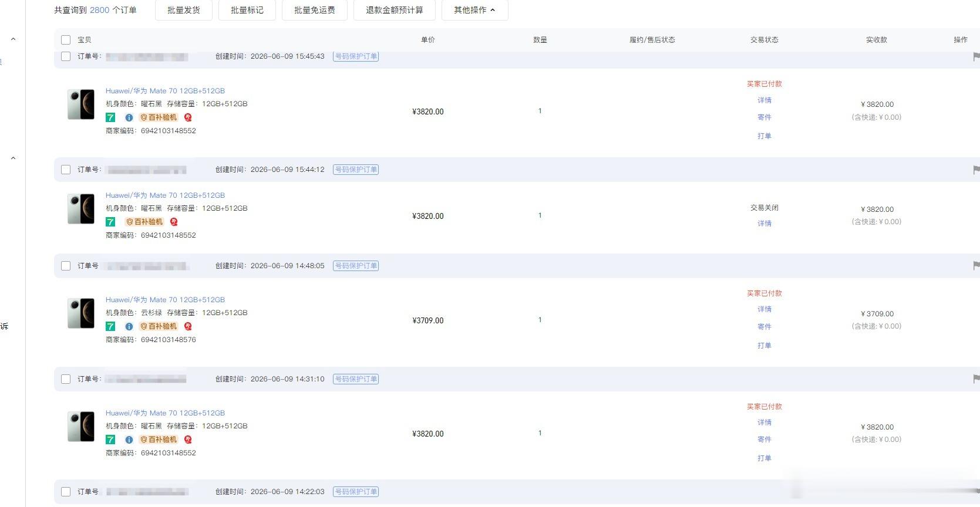Tick the select-all checkbox beside 宝贝
This screenshot has width=980, height=507.
click(x=66, y=40)
